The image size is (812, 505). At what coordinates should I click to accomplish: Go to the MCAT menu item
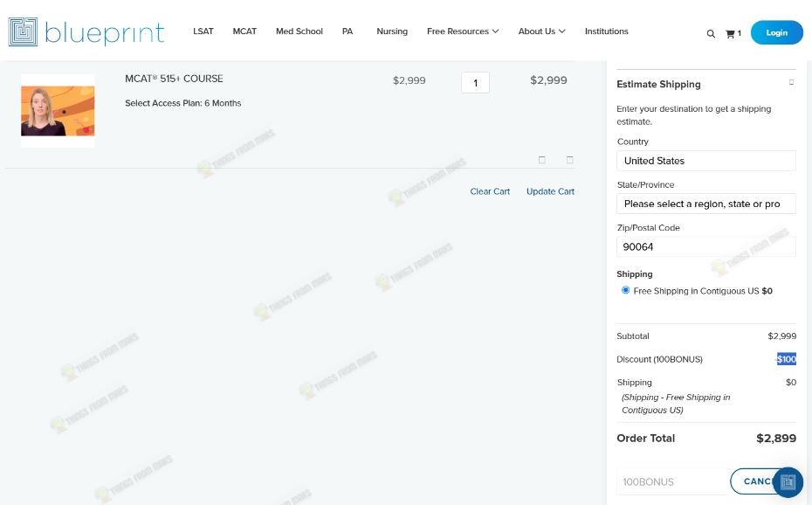(x=244, y=31)
